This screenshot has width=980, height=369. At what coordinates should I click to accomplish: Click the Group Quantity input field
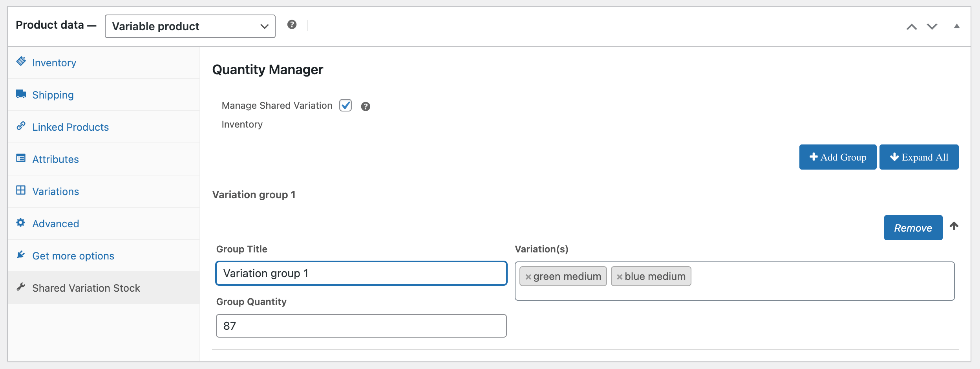(361, 326)
